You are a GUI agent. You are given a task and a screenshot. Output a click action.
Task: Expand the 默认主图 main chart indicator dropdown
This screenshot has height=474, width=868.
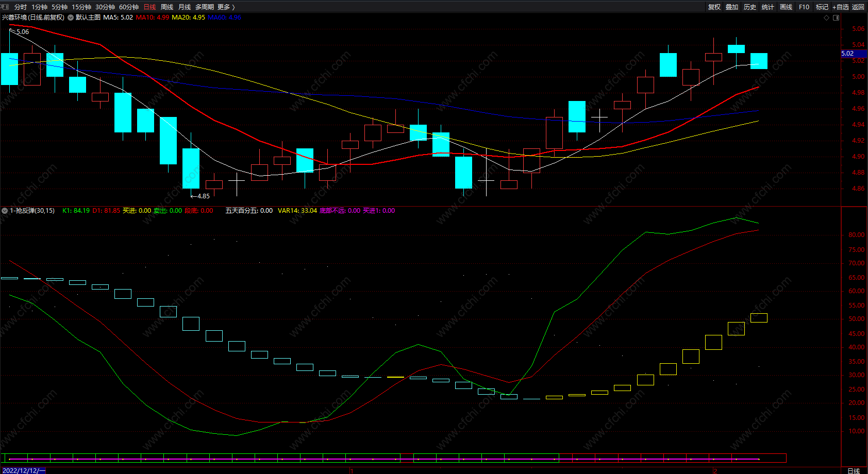click(x=71, y=18)
